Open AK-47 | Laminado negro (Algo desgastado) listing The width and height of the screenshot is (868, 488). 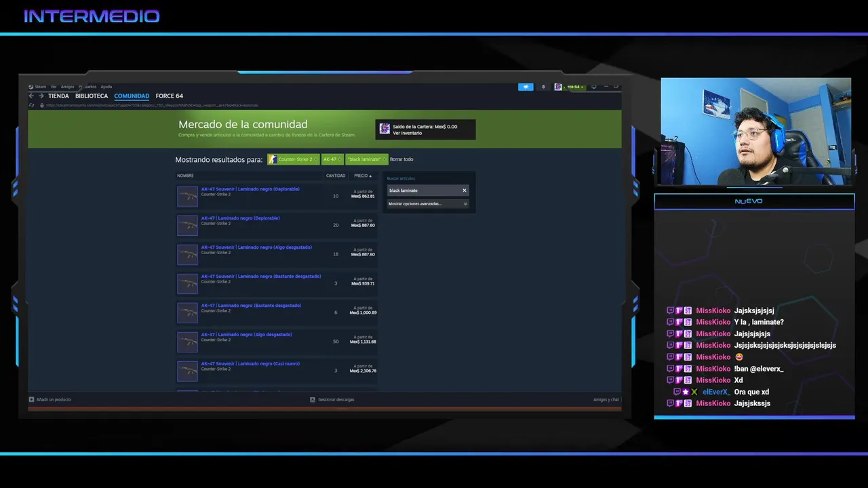[246, 335]
